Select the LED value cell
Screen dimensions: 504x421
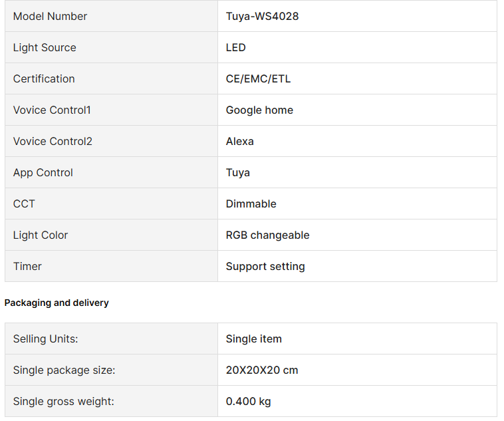[x=236, y=47]
